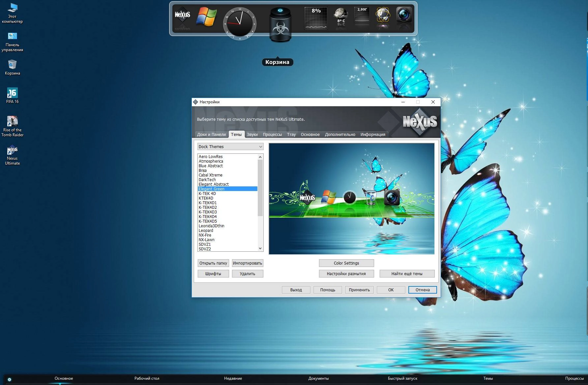Select the Cabal Xtreme theme
Screen dimensions: 588x385
pyautogui.click(x=227, y=175)
